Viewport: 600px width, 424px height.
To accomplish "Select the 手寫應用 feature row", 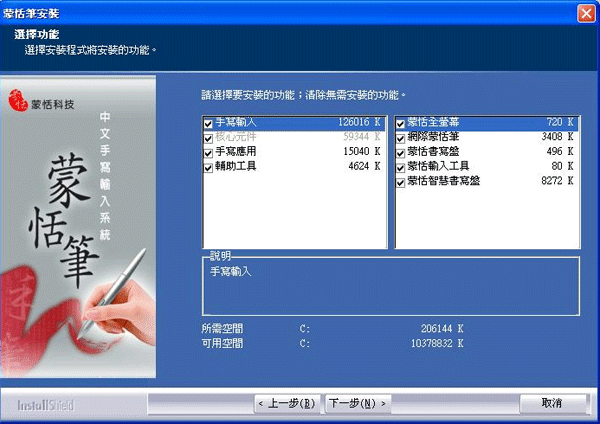I will pos(294,152).
